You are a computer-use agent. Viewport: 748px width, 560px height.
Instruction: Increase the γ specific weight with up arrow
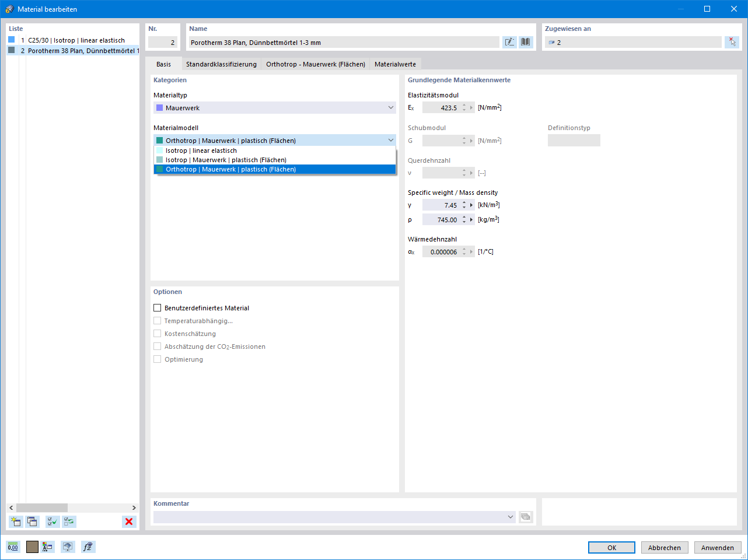pyautogui.click(x=464, y=203)
